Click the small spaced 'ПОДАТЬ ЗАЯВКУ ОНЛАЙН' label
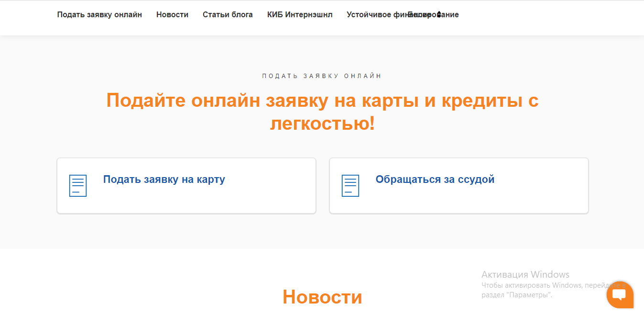644x315 pixels. pyautogui.click(x=322, y=76)
